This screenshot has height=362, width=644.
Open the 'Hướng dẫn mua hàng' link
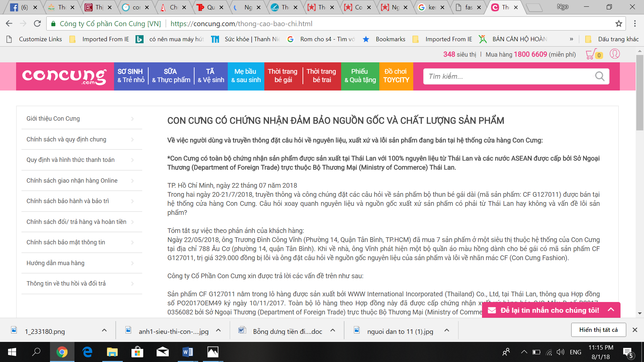pos(55,263)
